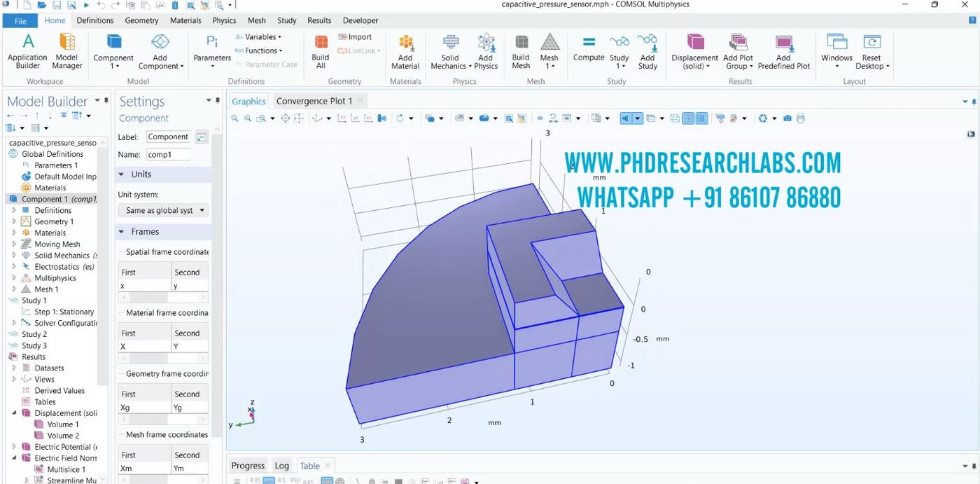Open the Unit system dropdown
Viewport: 980px width, 484px height.
(164, 210)
